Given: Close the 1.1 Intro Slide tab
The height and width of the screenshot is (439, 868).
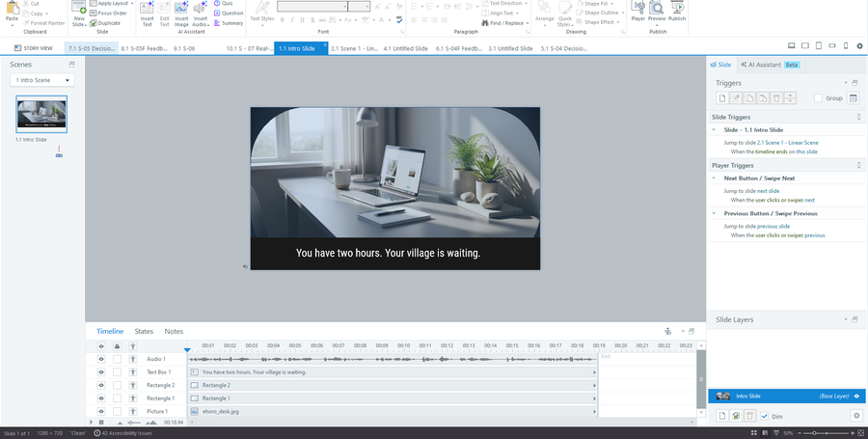Looking at the screenshot, I should click(x=325, y=44).
